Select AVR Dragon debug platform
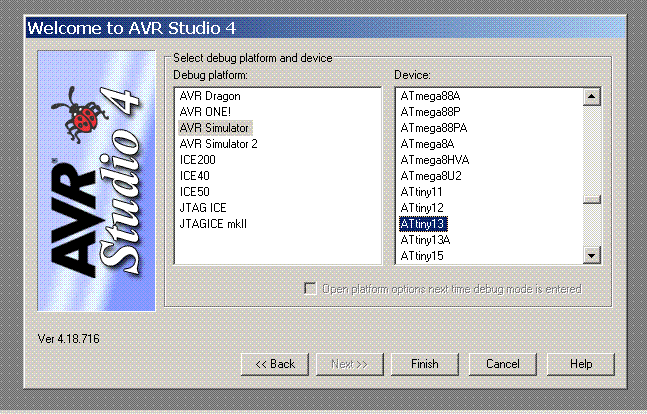The width and height of the screenshot is (647, 414). pyautogui.click(x=210, y=96)
